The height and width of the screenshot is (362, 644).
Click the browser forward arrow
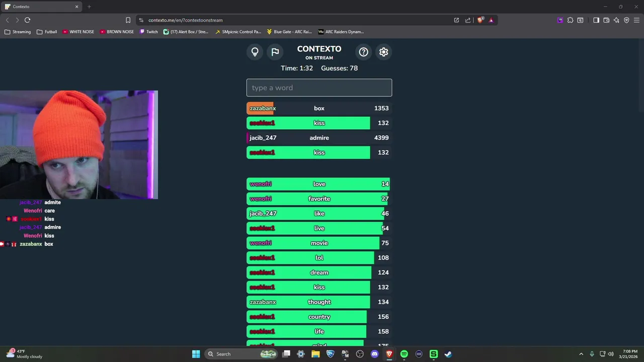tap(17, 20)
